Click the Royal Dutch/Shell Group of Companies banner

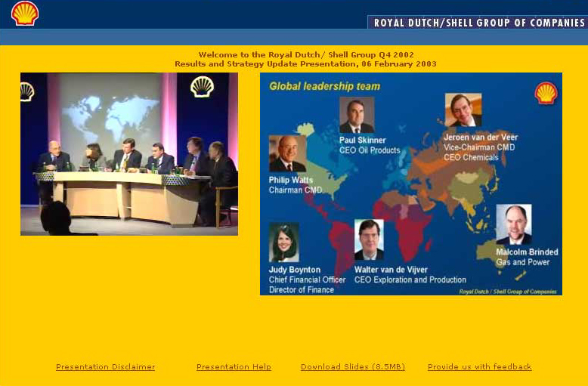tap(478, 23)
